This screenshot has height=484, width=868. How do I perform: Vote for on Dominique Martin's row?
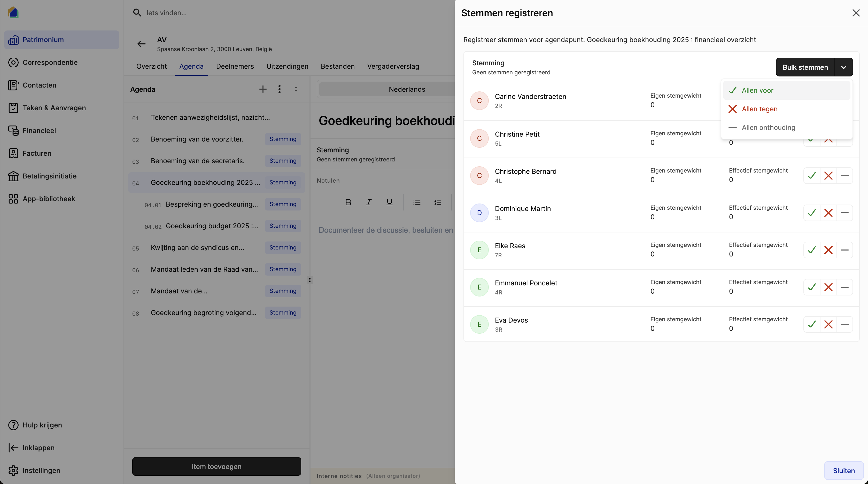(812, 213)
